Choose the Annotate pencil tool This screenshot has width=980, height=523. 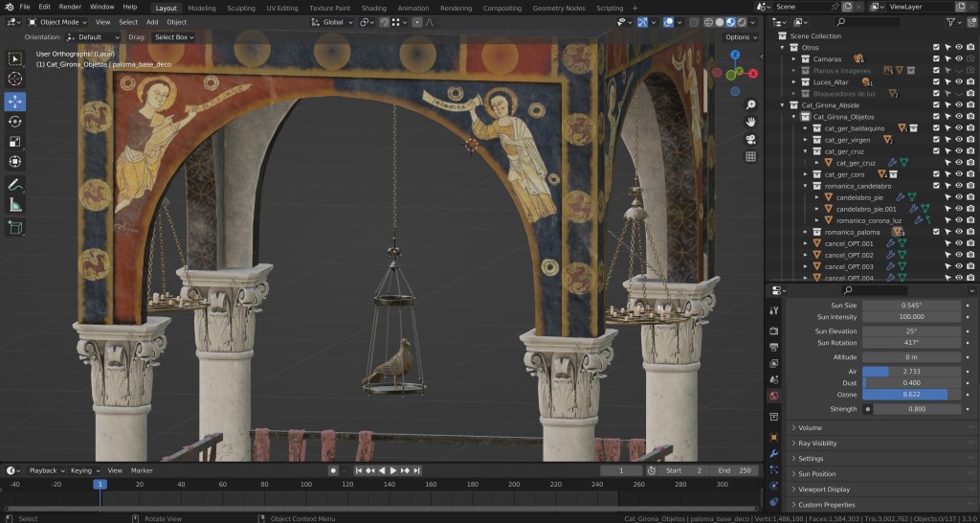pyautogui.click(x=15, y=184)
